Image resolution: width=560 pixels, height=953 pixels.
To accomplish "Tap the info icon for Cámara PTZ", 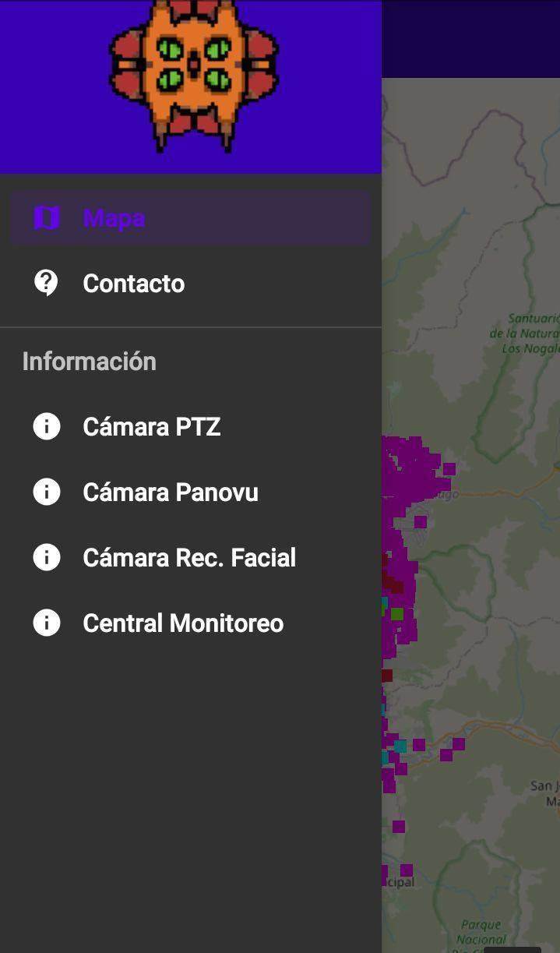I will [47, 427].
